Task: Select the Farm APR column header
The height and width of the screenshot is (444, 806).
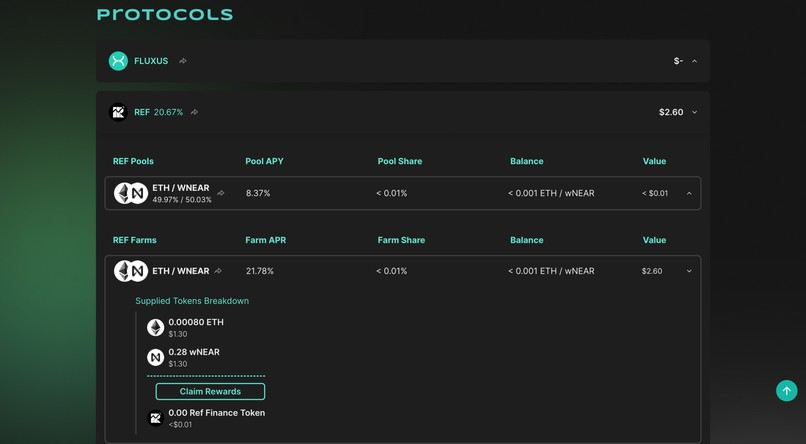Action: [266, 240]
